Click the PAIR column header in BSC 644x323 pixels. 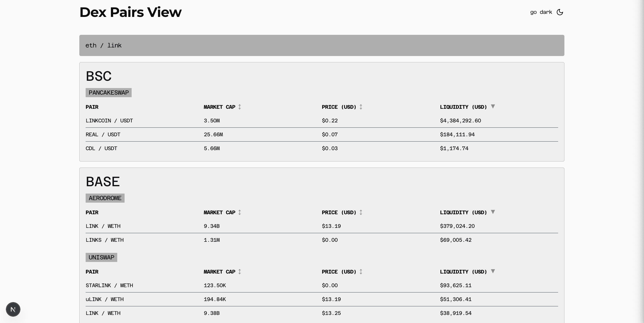click(92, 107)
